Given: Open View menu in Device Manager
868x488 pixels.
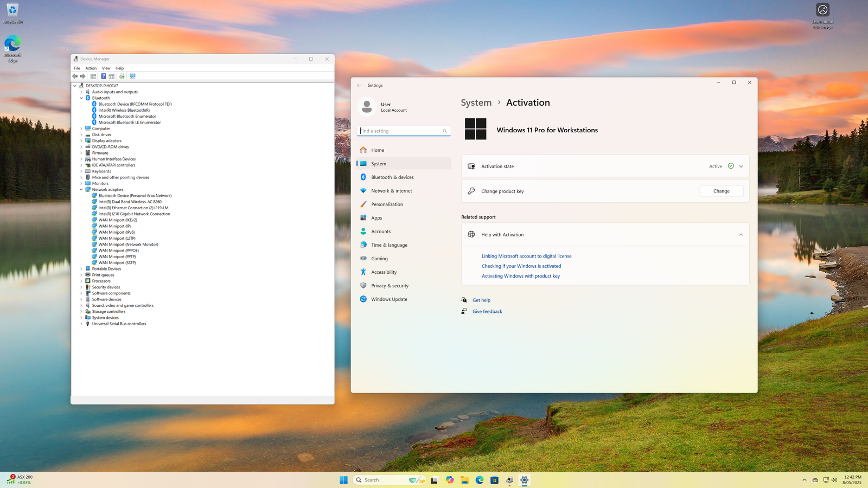Looking at the screenshot, I should coord(106,68).
